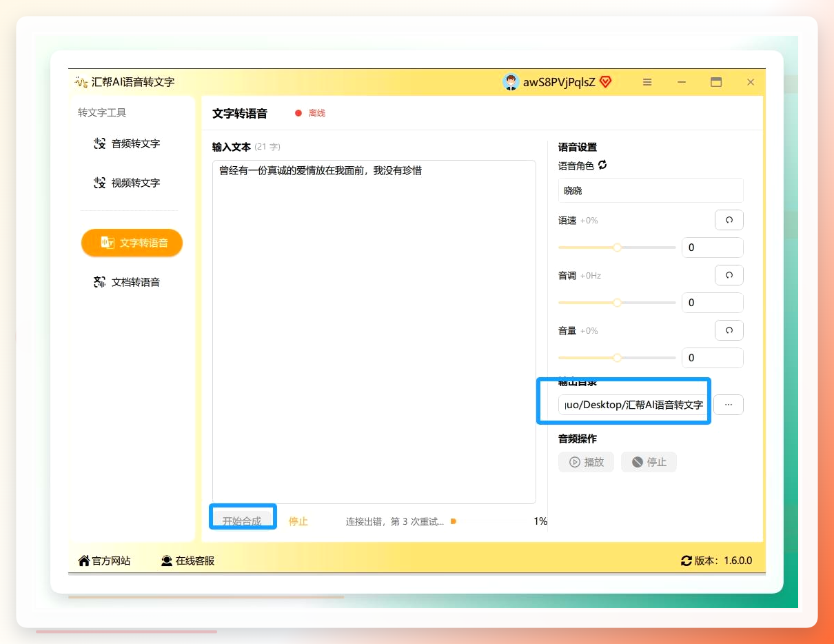Stop audio playback in 音频操作

coord(649,462)
